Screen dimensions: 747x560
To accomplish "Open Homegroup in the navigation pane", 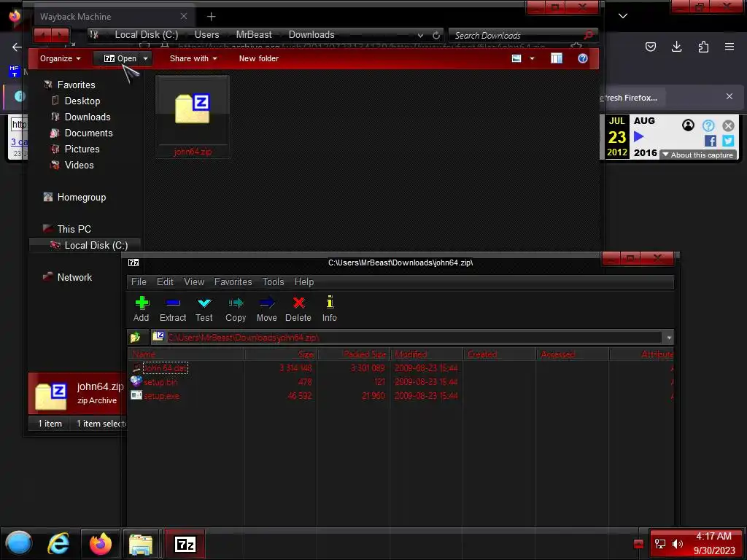I will 82,197.
